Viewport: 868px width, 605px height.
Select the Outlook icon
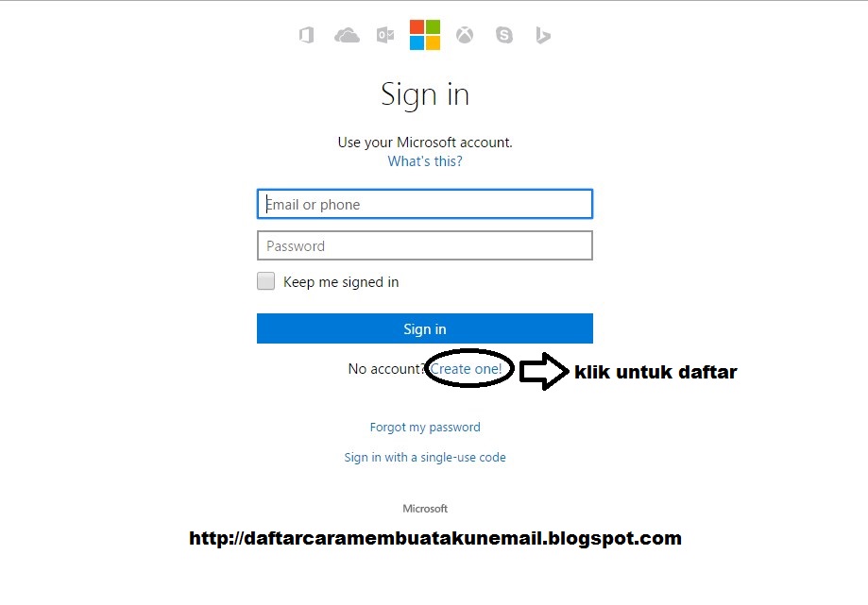pos(385,35)
